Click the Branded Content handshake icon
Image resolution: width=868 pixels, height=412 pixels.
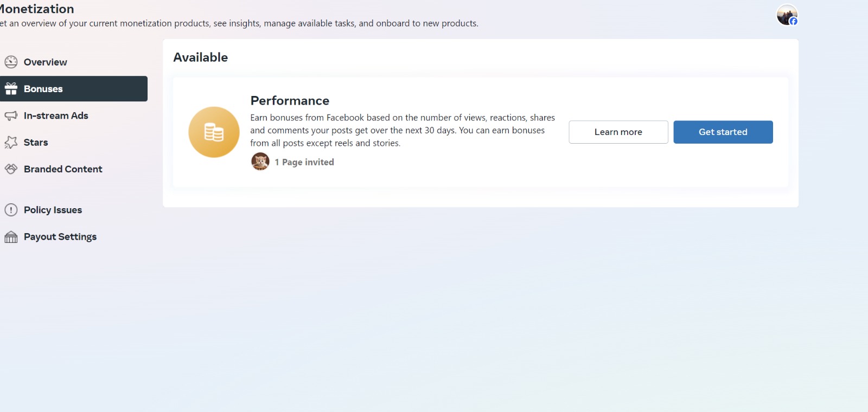11,169
